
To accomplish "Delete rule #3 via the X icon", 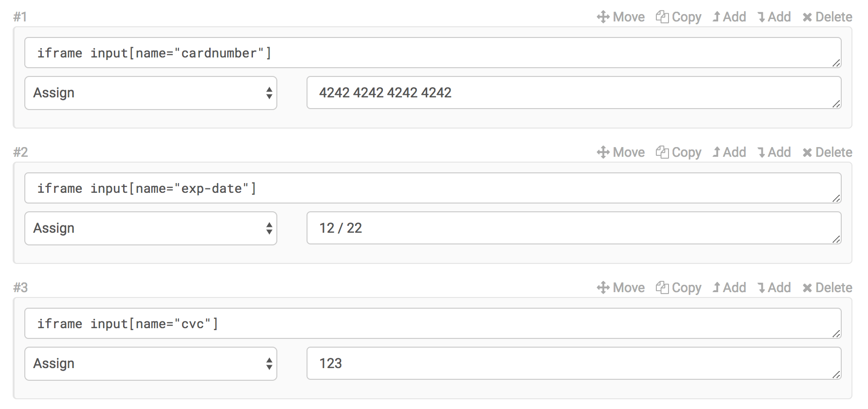I will click(807, 288).
